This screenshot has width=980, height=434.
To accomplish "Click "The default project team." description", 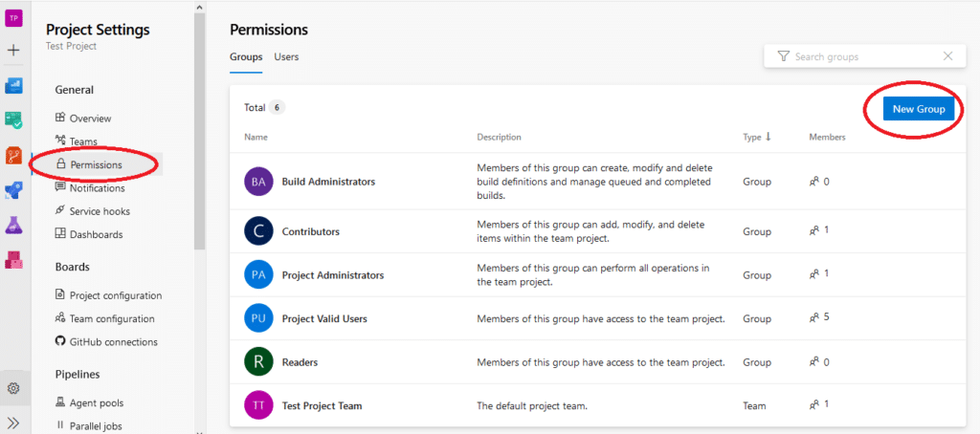I will point(532,406).
